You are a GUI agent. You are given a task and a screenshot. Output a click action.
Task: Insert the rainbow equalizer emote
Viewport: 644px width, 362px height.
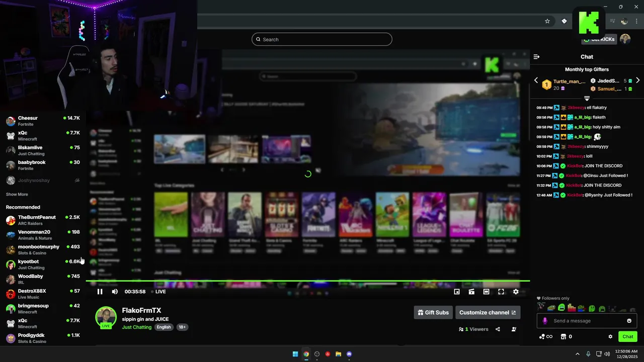coord(571,307)
